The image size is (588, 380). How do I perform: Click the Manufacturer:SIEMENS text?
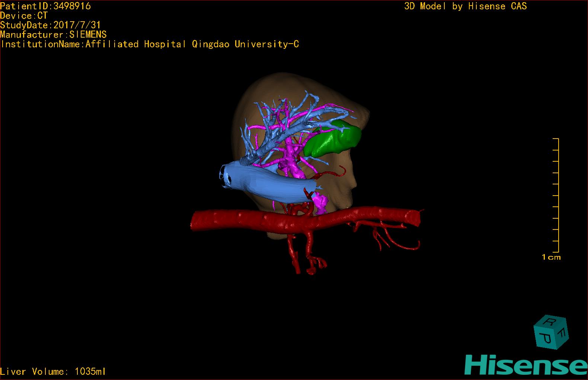pyautogui.click(x=54, y=35)
